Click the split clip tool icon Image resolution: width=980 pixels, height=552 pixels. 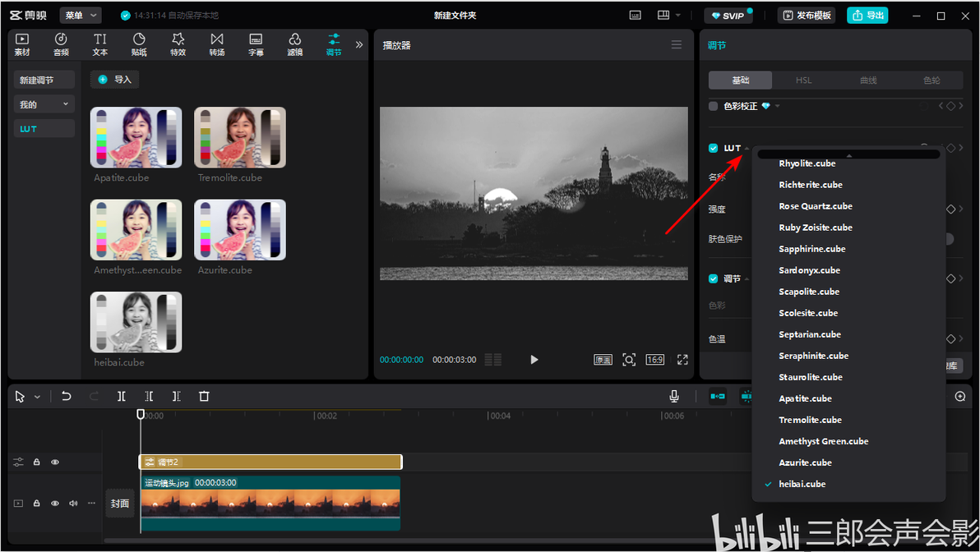click(x=121, y=396)
